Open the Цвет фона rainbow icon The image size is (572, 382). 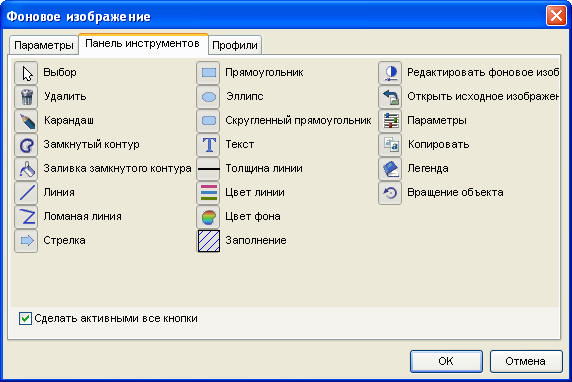(x=208, y=217)
